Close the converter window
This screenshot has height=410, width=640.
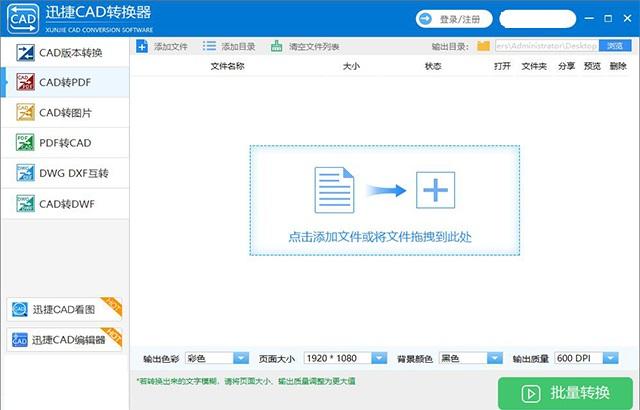click(628, 18)
